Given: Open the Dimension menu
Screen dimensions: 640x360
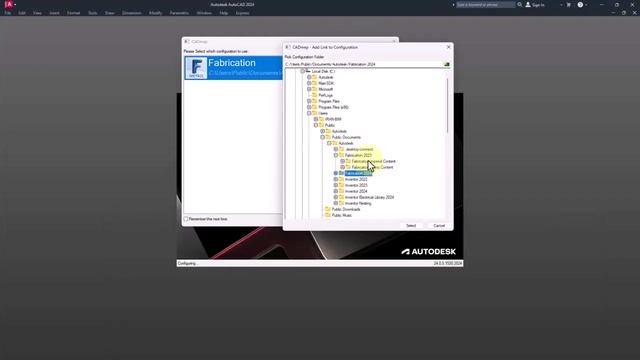Looking at the screenshot, I should (131, 13).
